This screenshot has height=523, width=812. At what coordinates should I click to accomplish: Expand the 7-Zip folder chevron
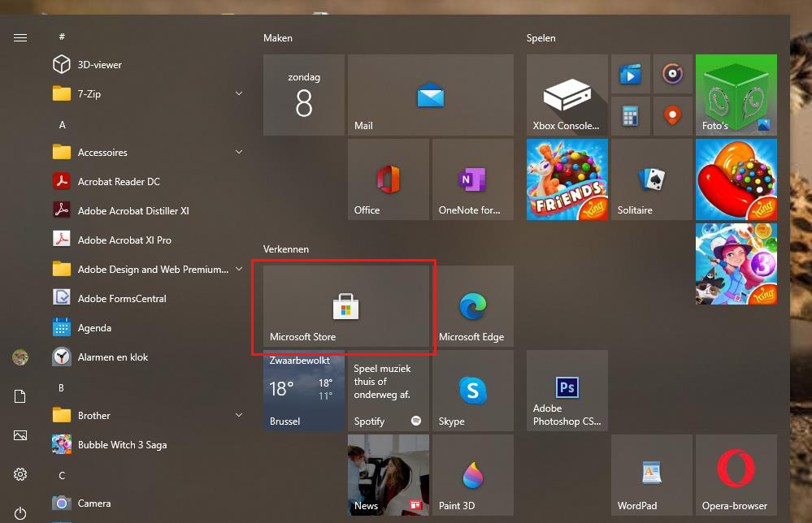239,94
